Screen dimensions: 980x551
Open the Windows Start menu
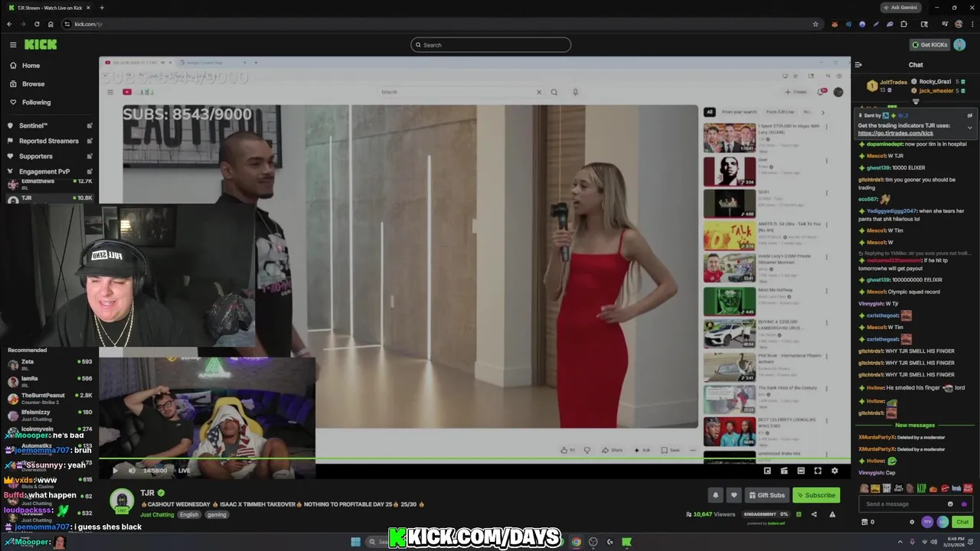(x=356, y=542)
